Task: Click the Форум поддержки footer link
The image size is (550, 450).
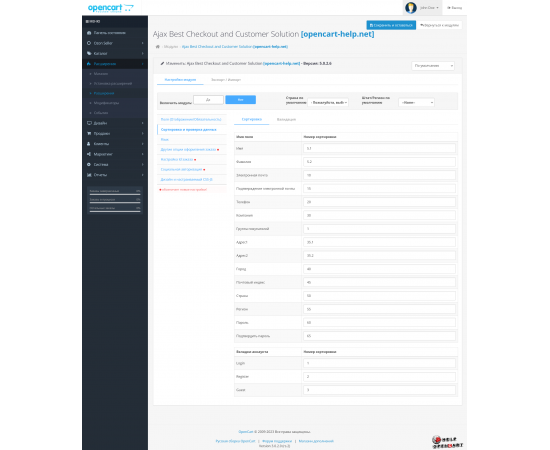Action: pyautogui.click(x=277, y=441)
